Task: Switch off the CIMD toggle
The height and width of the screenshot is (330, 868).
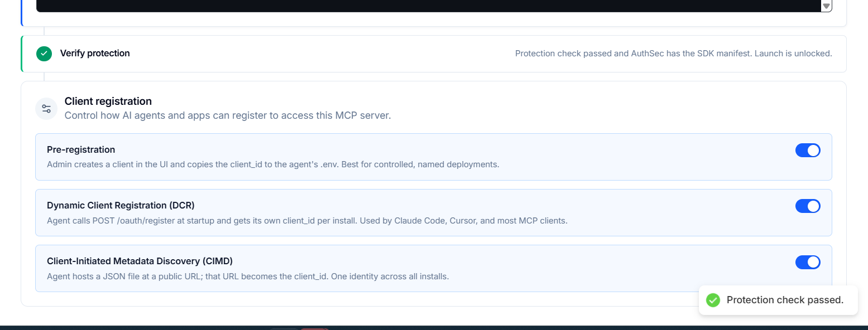Action: (808, 262)
